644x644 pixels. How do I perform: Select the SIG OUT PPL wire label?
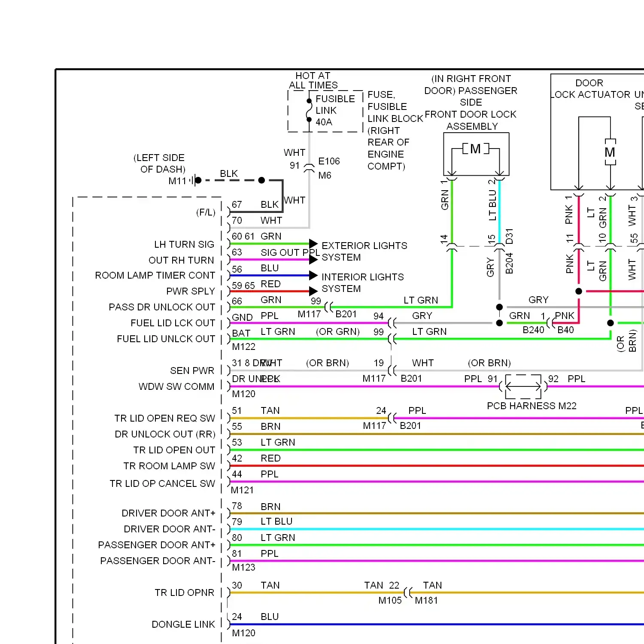[x=290, y=252]
